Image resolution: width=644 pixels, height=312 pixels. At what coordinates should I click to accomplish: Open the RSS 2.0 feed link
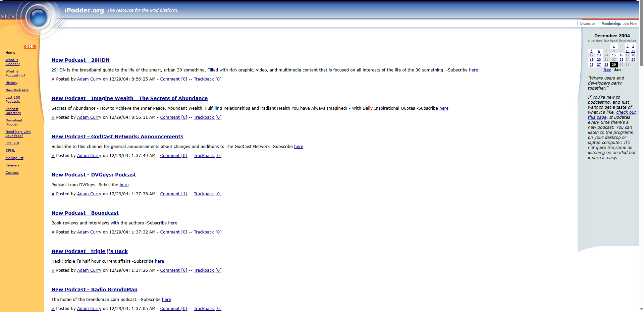12,143
